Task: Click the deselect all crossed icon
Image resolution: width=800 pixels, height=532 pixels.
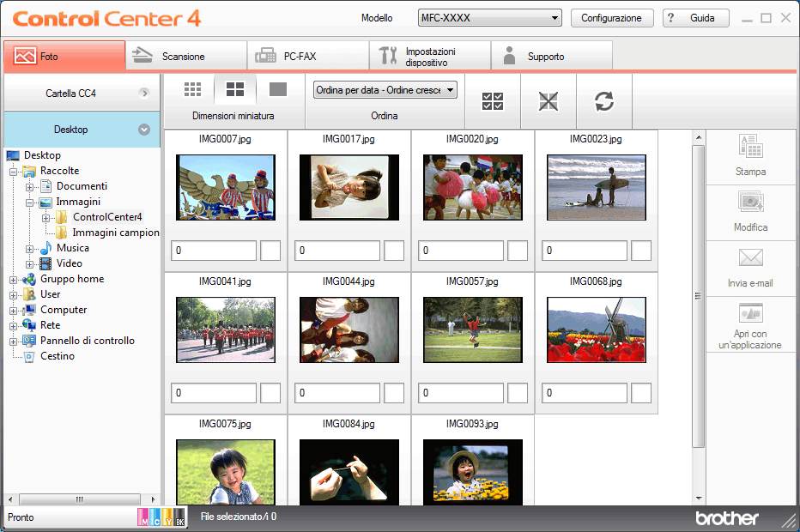Action: coord(548,101)
